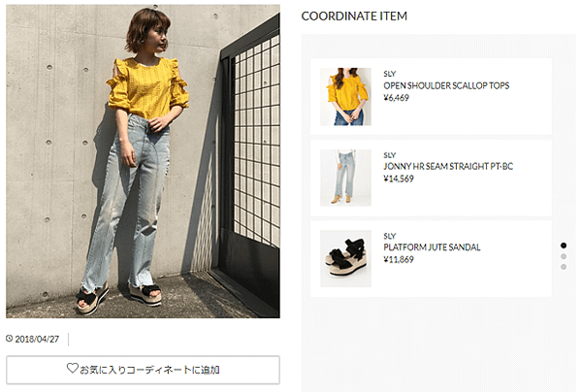Select the first black pagination dot
The image size is (581, 392).
click(x=564, y=245)
